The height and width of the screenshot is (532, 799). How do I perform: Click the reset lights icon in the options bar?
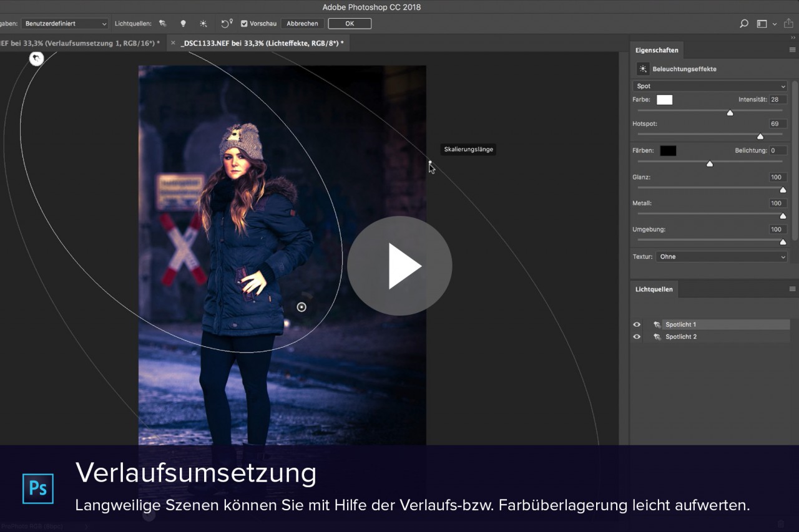225,24
